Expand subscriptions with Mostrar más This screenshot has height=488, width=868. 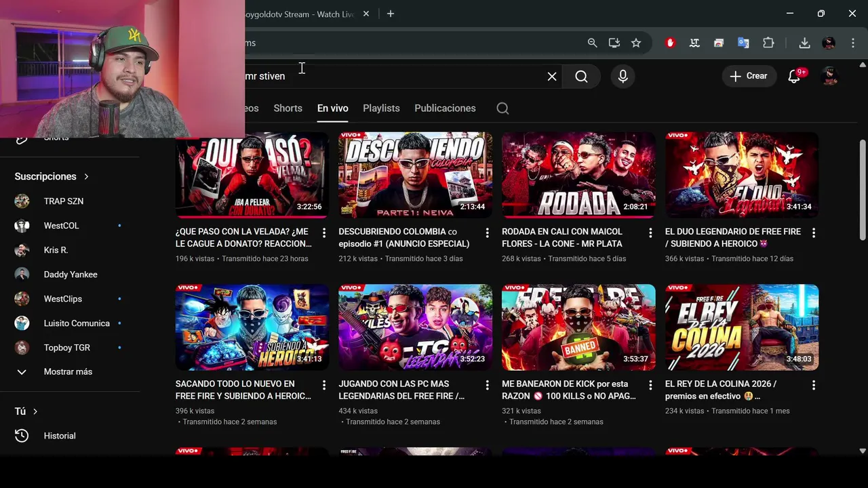tap(68, 371)
